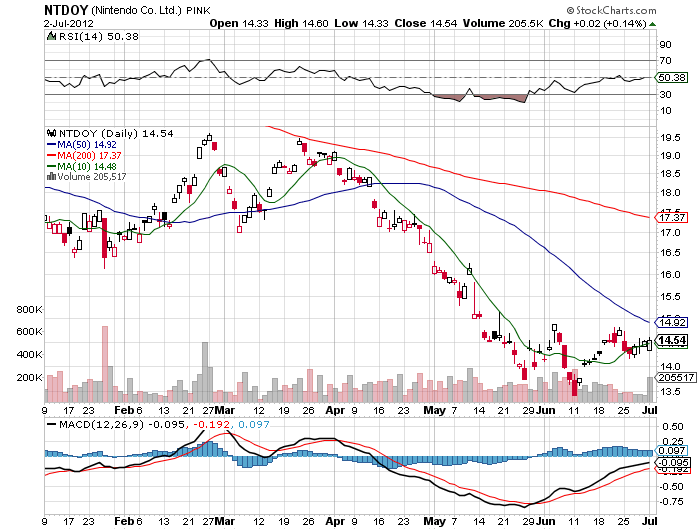The image size is (700, 530).
Task: Click the 205517 volume tag on the axis
Action: tap(676, 377)
